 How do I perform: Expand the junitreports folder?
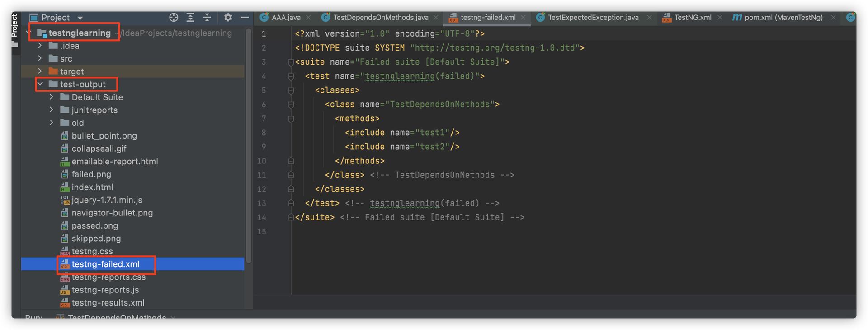coord(52,110)
